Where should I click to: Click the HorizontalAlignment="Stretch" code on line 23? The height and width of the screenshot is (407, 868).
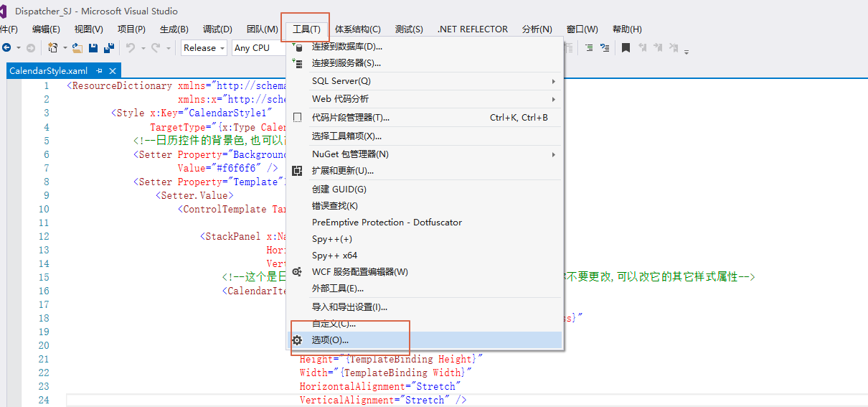tap(380, 387)
